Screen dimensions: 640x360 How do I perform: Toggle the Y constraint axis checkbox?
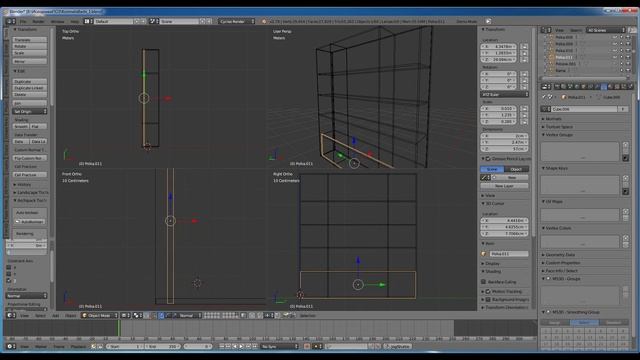9,274
